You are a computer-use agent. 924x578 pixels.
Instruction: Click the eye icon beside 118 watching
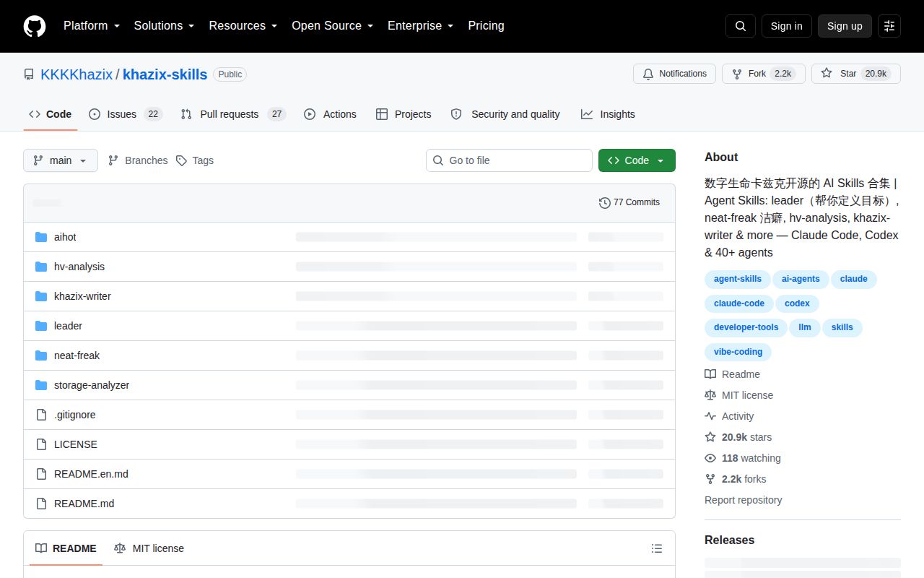[710, 458]
